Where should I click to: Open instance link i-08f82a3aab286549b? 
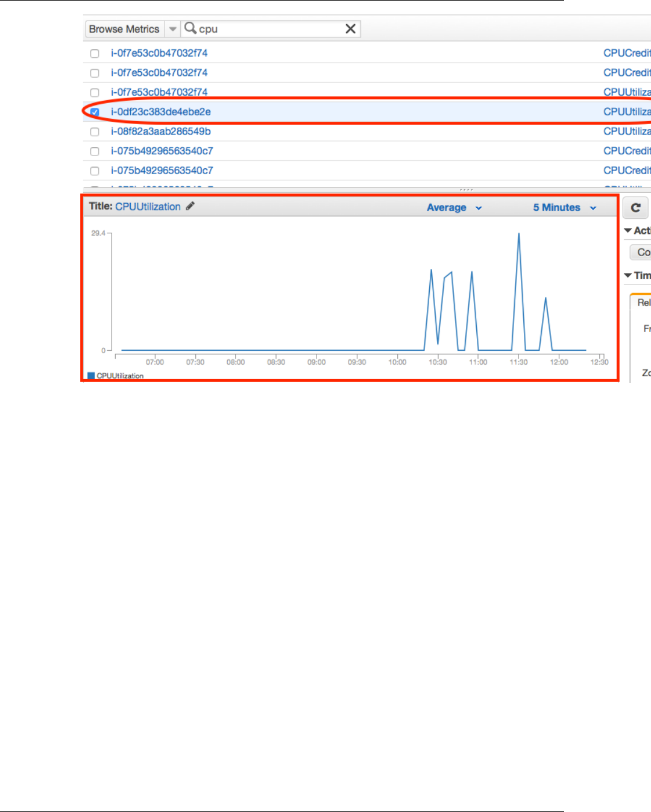click(x=161, y=131)
